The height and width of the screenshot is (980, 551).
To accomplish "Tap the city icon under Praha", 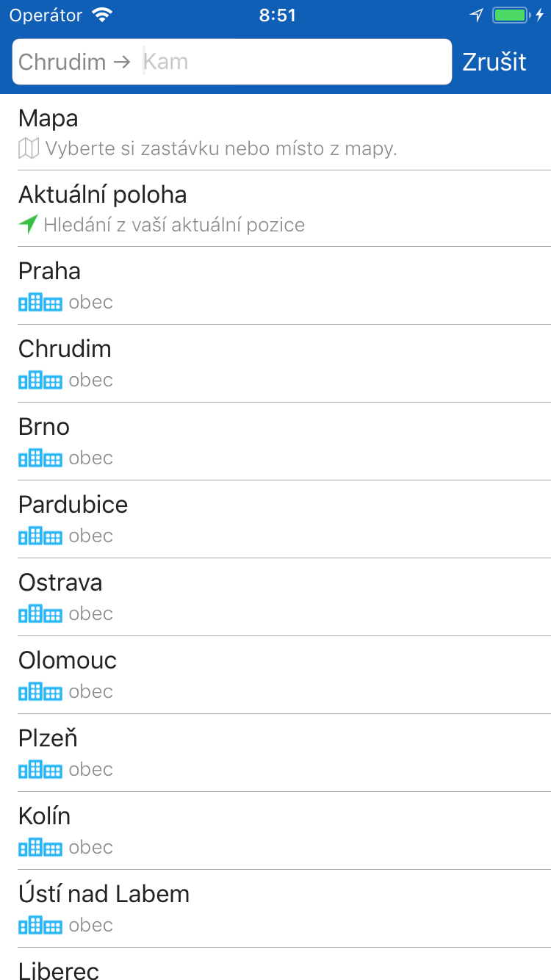I will (x=40, y=303).
